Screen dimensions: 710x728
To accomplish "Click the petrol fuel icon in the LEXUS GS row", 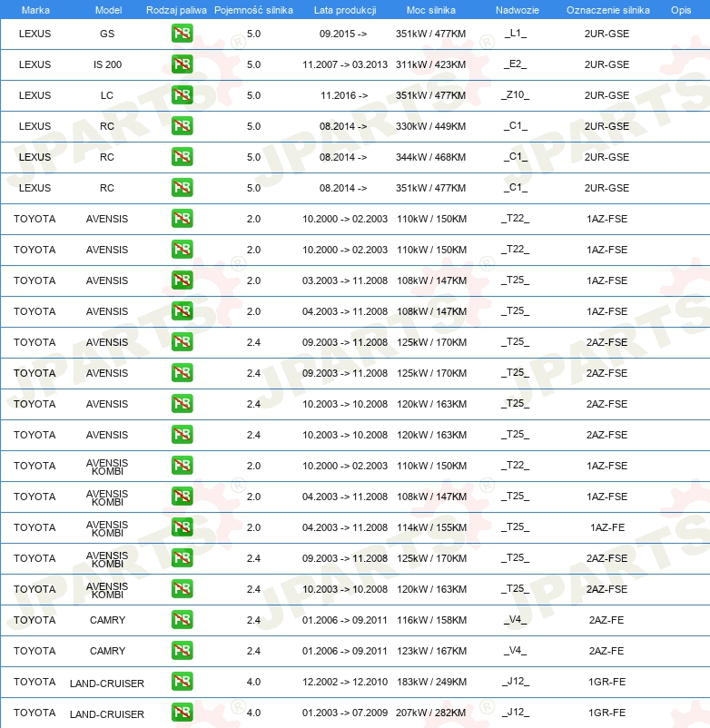I will point(182,34).
